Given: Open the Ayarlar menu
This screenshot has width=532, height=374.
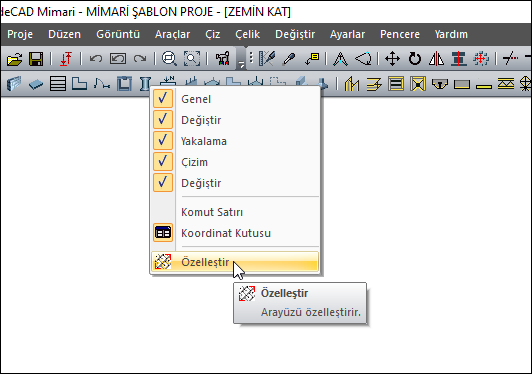Looking at the screenshot, I should [347, 34].
